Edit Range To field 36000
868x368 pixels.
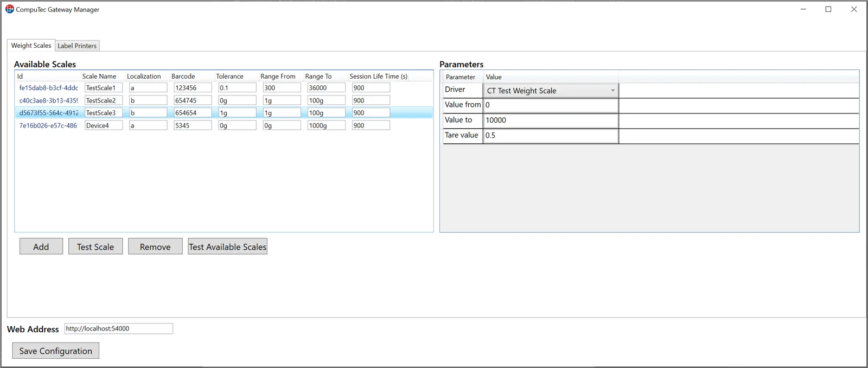pyautogui.click(x=326, y=87)
